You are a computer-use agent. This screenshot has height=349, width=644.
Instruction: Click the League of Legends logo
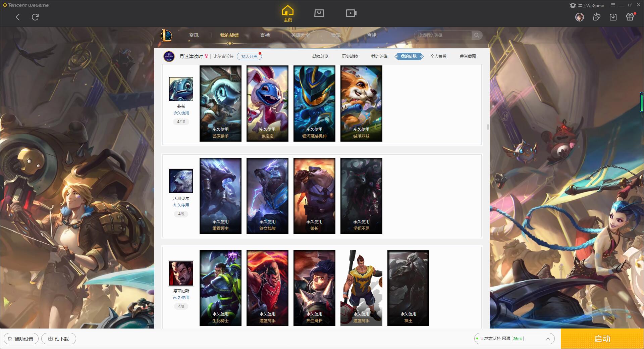click(x=167, y=35)
